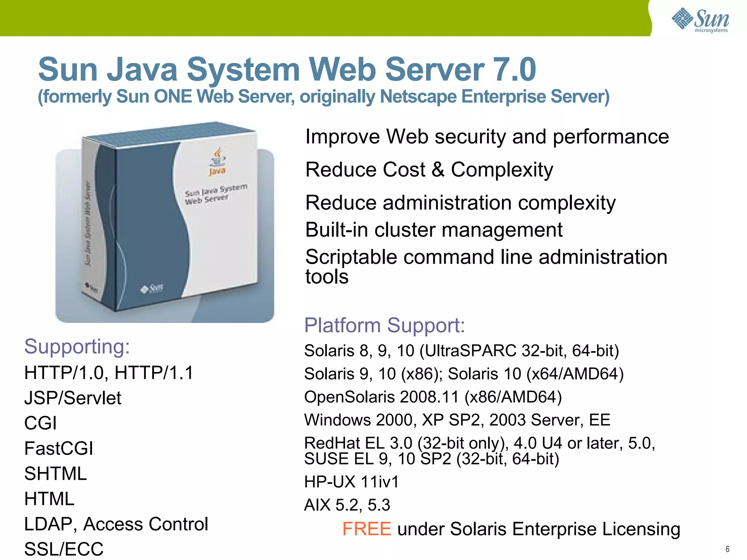Click the 'SSL/ECC' entry
Viewport: 747px width, 560px height.
click(x=64, y=549)
